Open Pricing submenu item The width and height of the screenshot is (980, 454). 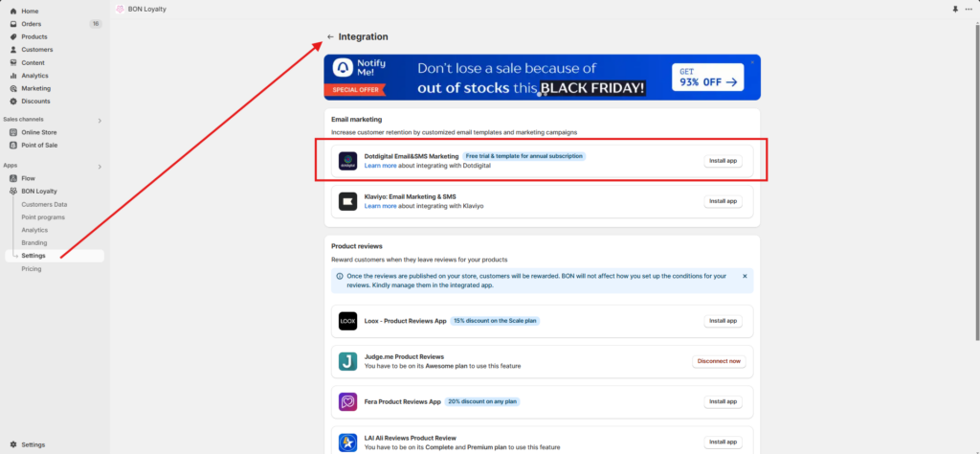(32, 269)
